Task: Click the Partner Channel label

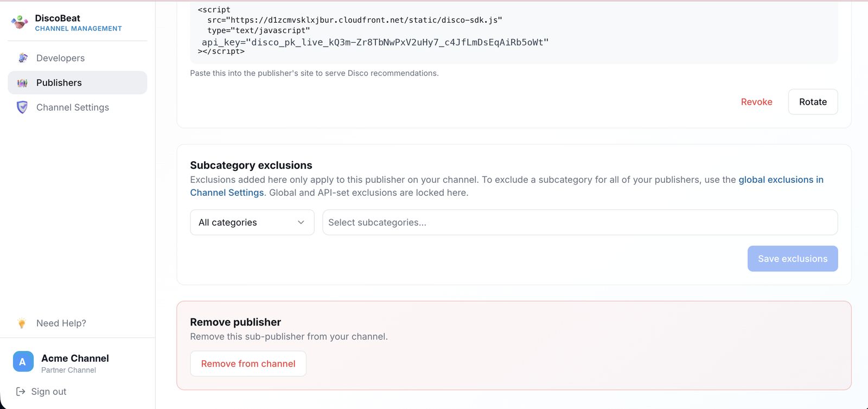Action: (68, 370)
